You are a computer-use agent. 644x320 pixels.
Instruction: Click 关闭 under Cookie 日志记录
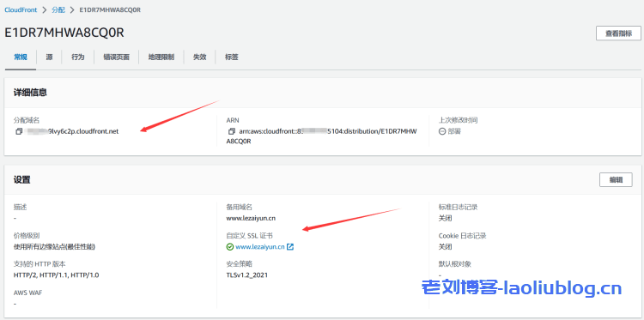tap(445, 247)
